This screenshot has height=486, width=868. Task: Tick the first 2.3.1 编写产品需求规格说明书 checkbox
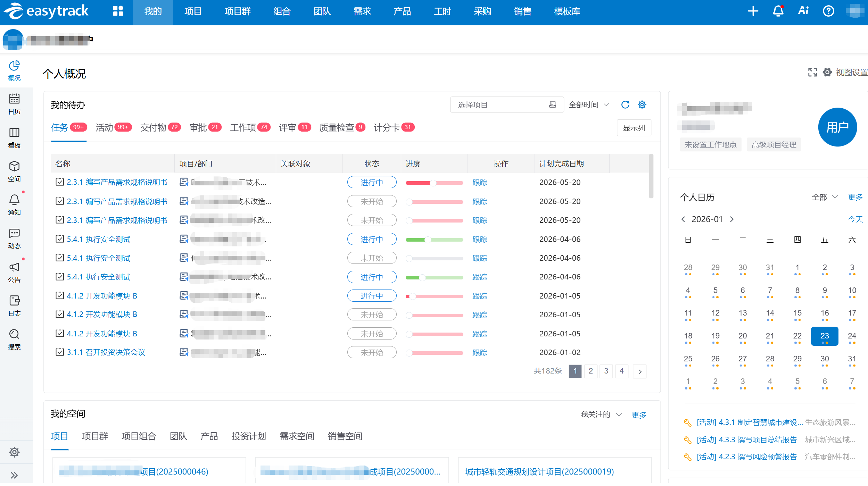[60, 182]
